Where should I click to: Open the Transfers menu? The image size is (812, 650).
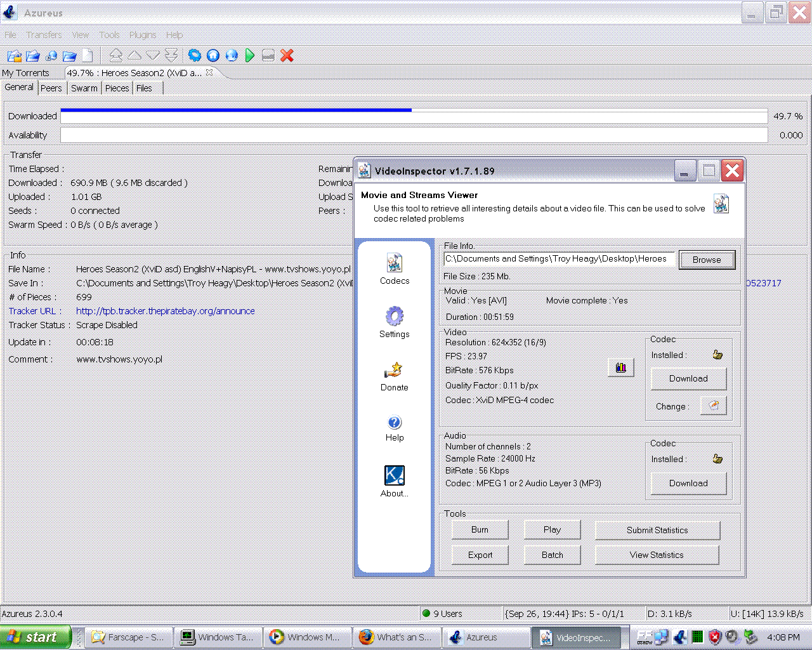[x=44, y=35]
